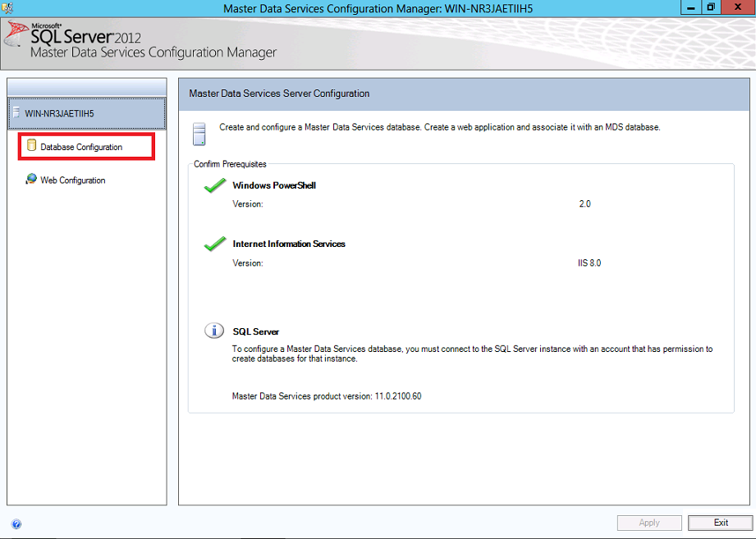Click the Web Configuration globe icon
This screenshot has height=539, width=756.
pos(31,179)
